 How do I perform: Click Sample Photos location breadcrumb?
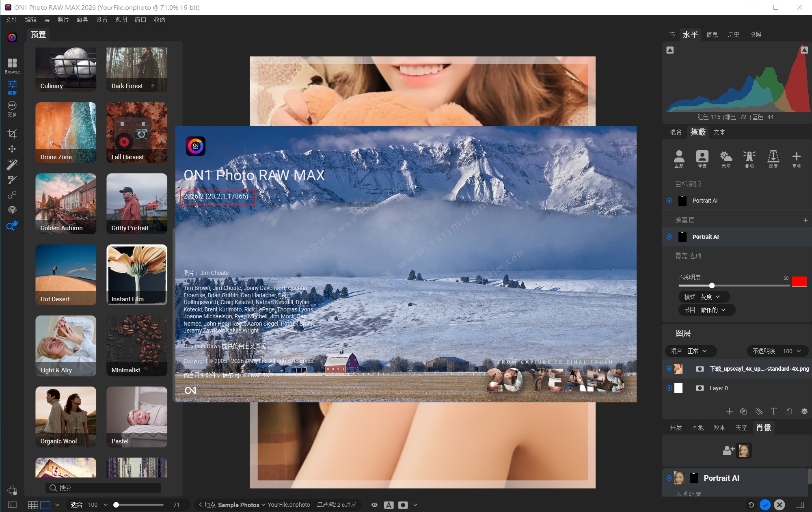click(x=239, y=505)
